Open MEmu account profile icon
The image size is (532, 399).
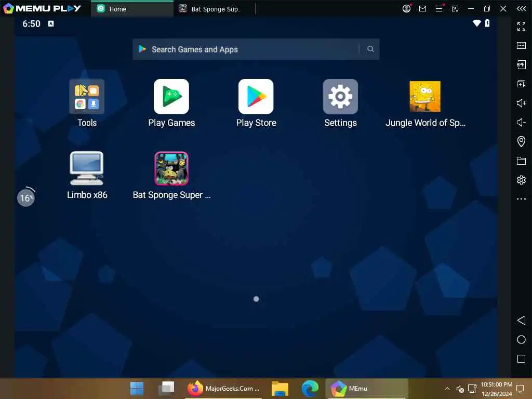pyautogui.click(x=406, y=8)
